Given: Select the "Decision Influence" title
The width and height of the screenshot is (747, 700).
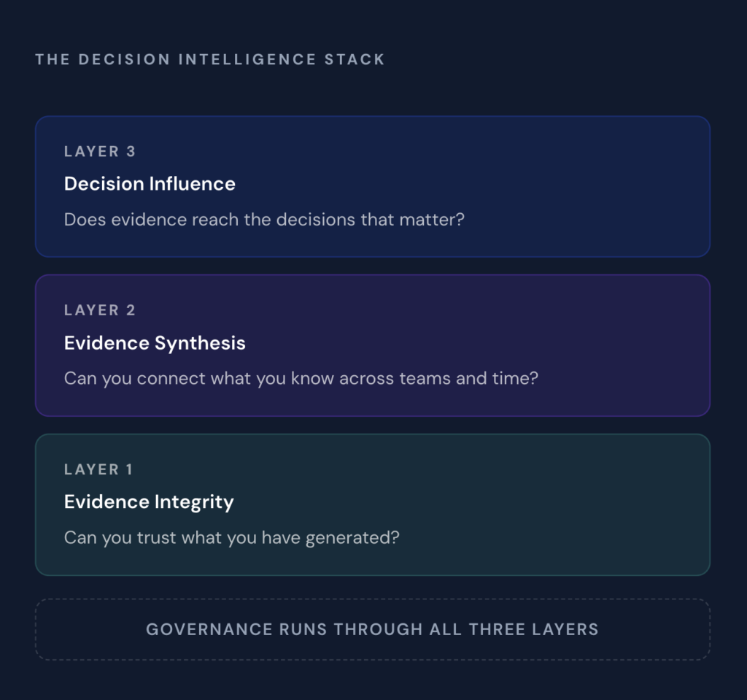Looking at the screenshot, I should [150, 184].
